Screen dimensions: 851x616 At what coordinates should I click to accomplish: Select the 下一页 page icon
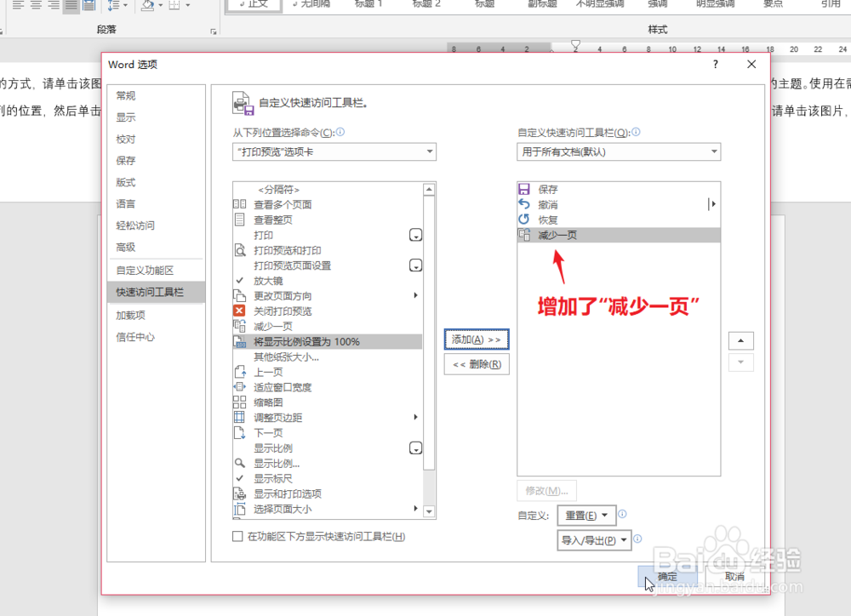click(x=239, y=432)
